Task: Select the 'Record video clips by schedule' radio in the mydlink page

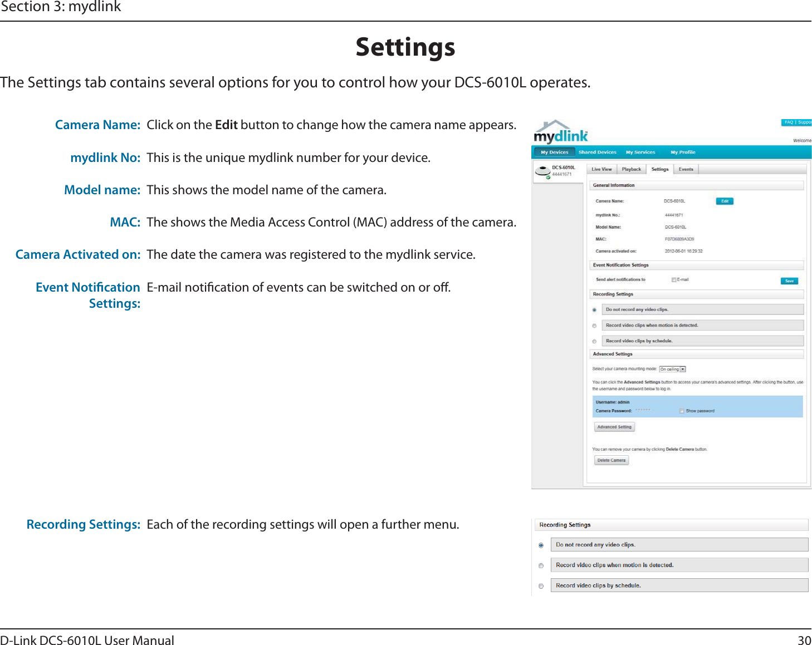Action: point(594,341)
